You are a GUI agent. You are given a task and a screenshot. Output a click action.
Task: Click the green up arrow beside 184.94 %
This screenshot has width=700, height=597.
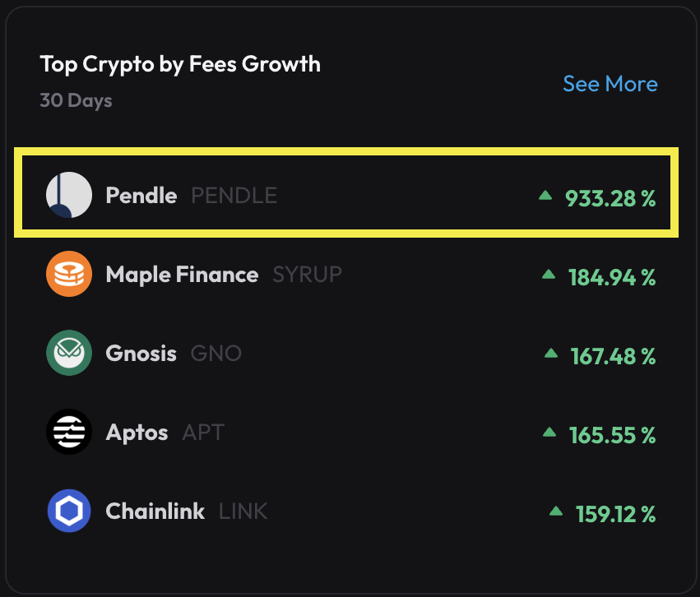pos(549,275)
